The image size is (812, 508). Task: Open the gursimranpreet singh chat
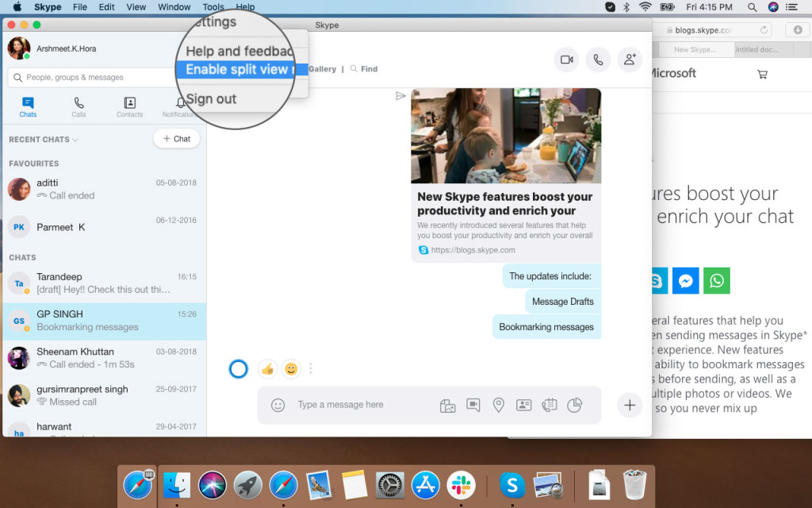pyautogui.click(x=105, y=395)
